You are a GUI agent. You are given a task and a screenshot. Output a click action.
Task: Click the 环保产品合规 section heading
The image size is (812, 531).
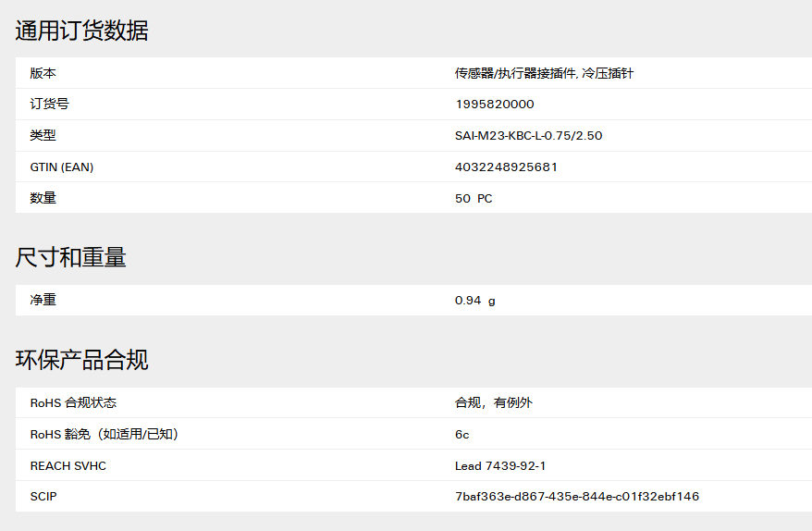(x=81, y=360)
